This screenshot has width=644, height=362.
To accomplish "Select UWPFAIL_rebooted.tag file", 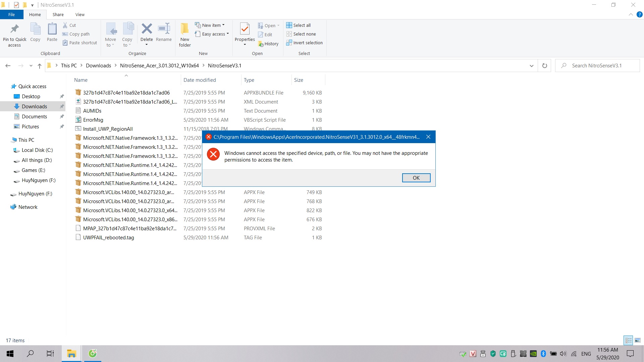I will [109, 238].
